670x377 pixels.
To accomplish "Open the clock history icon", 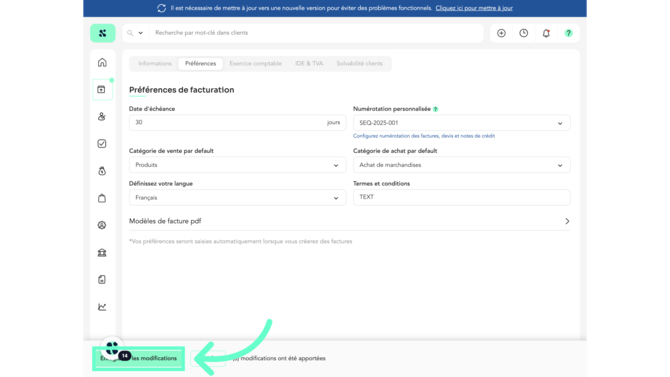I will tap(523, 33).
